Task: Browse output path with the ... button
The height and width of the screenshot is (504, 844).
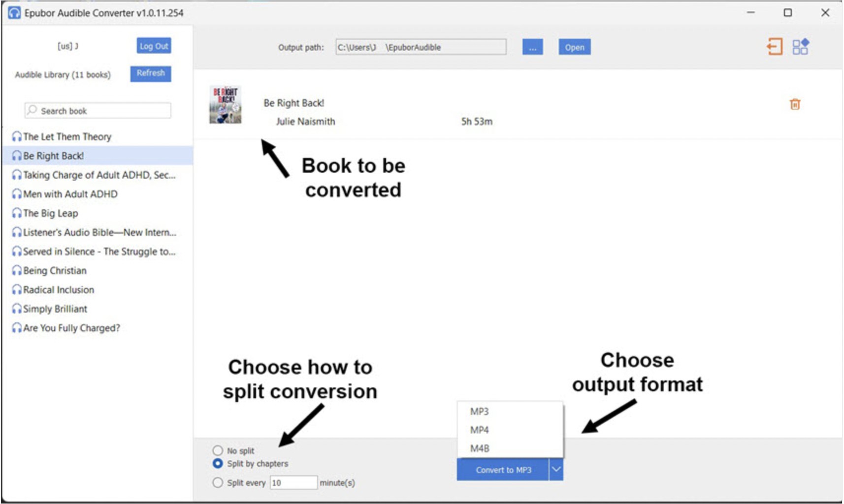Action: (532, 47)
